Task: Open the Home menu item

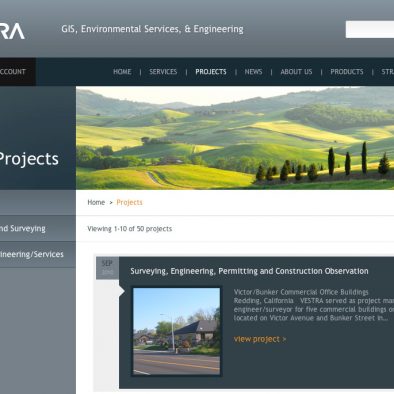Action: pos(122,72)
